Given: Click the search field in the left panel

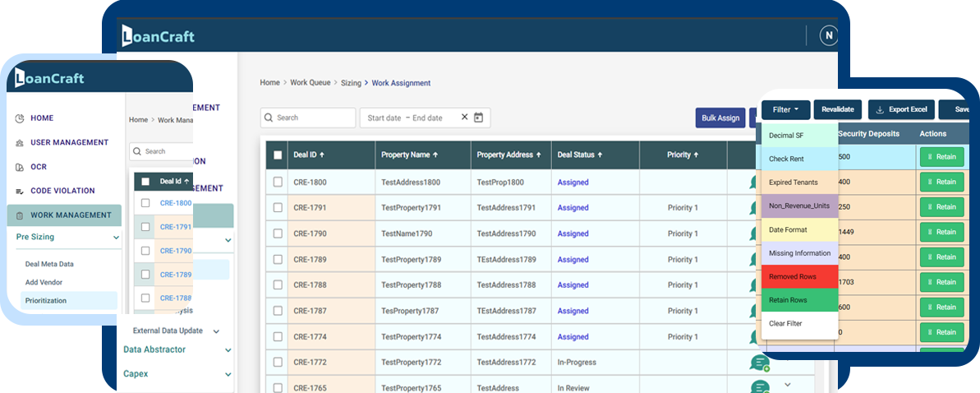Looking at the screenshot, I should (161, 151).
